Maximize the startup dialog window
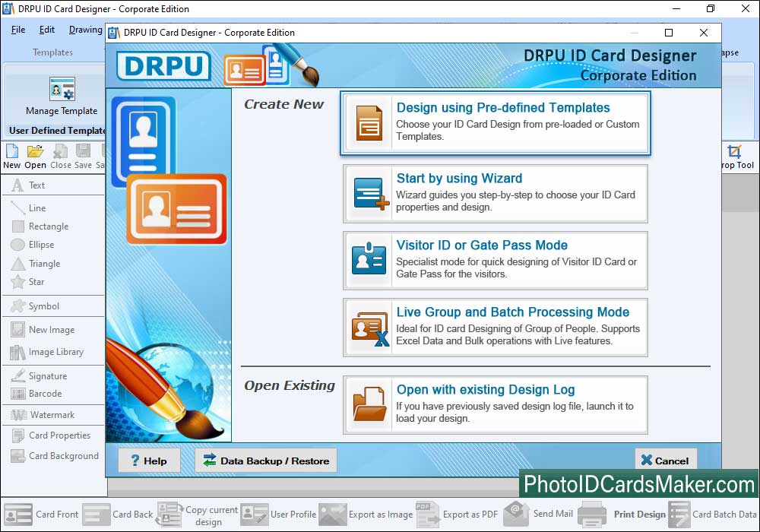 [669, 33]
